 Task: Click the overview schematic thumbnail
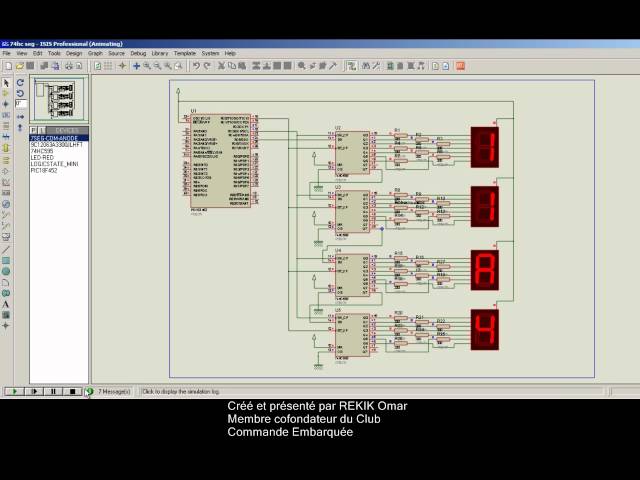click(x=59, y=98)
